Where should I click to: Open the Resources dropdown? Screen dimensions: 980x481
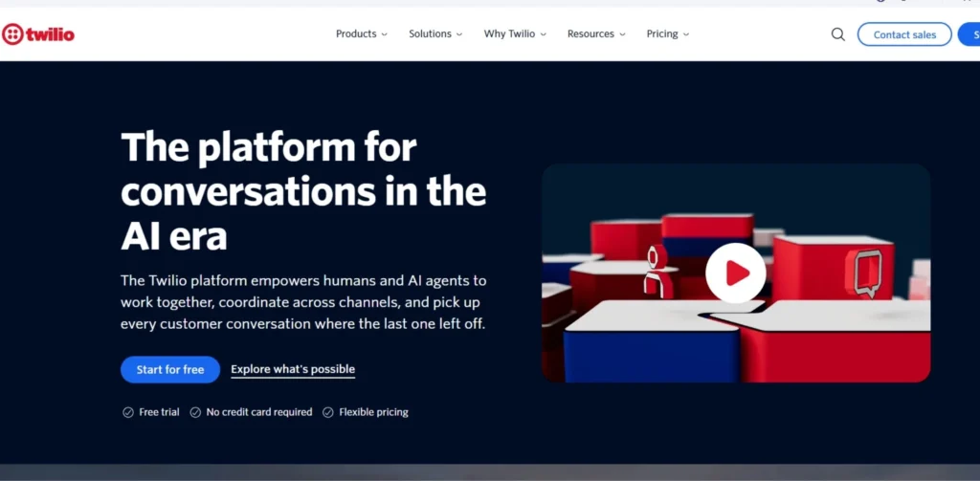point(596,33)
